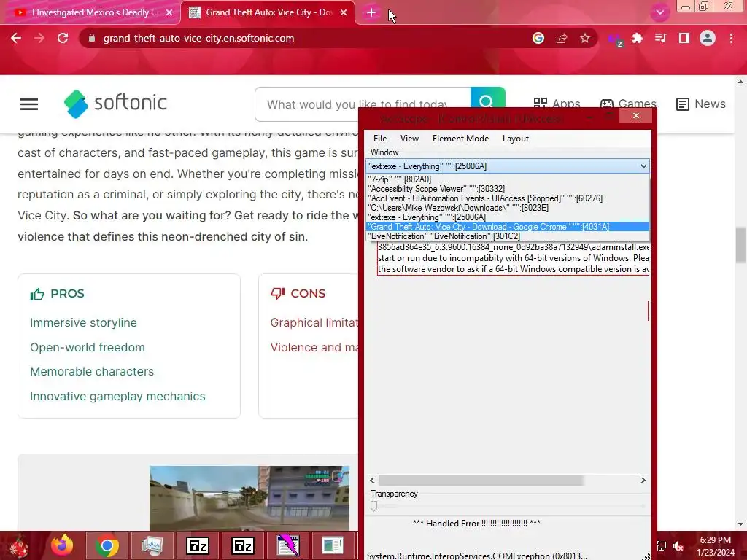The image size is (747, 560).
Task: Click "Innovative gameplay mechanics" text
Action: [117, 396]
